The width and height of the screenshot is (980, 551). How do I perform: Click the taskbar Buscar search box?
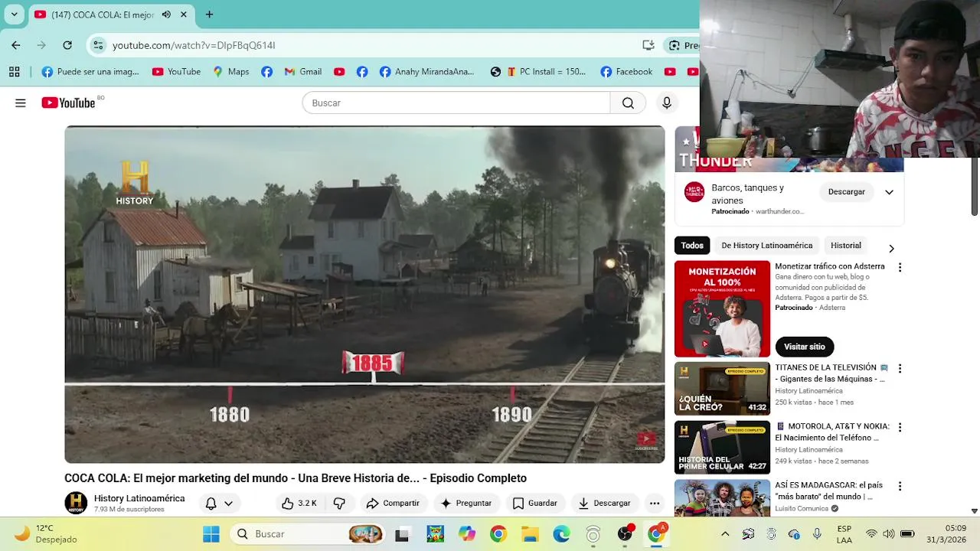coord(307,534)
